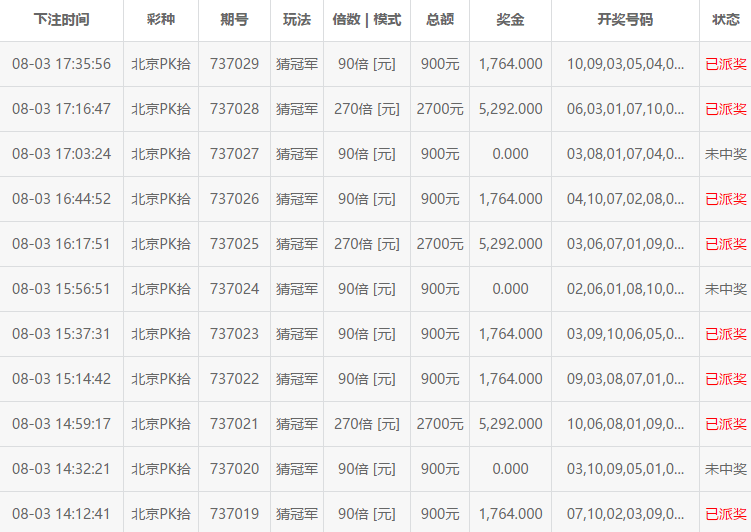Click draw numbers 03,06,07,01,09,0...

(x=625, y=244)
